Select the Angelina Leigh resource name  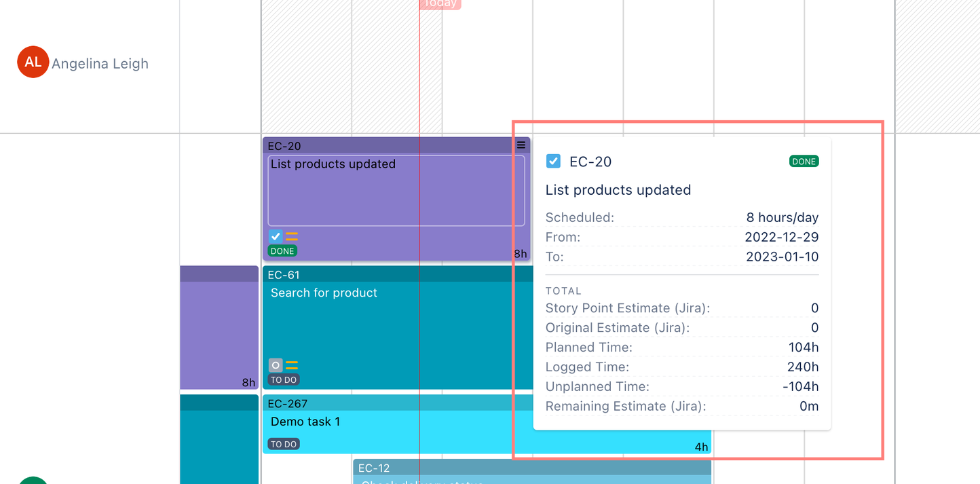point(100,64)
